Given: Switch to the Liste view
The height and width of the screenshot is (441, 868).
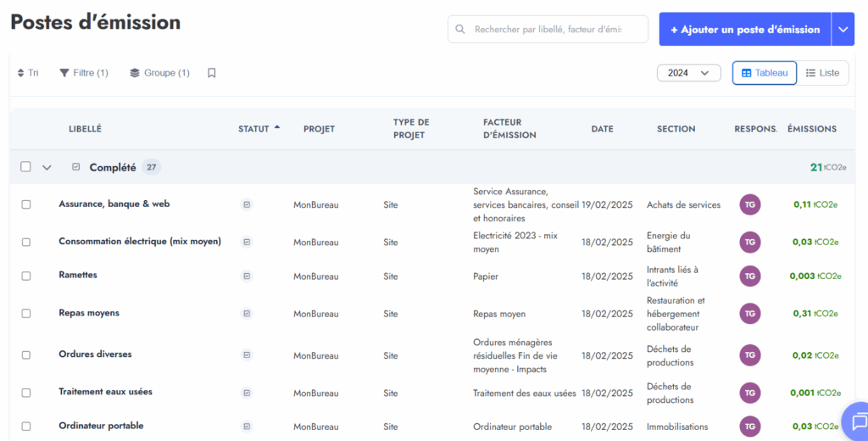Looking at the screenshot, I should [x=822, y=73].
